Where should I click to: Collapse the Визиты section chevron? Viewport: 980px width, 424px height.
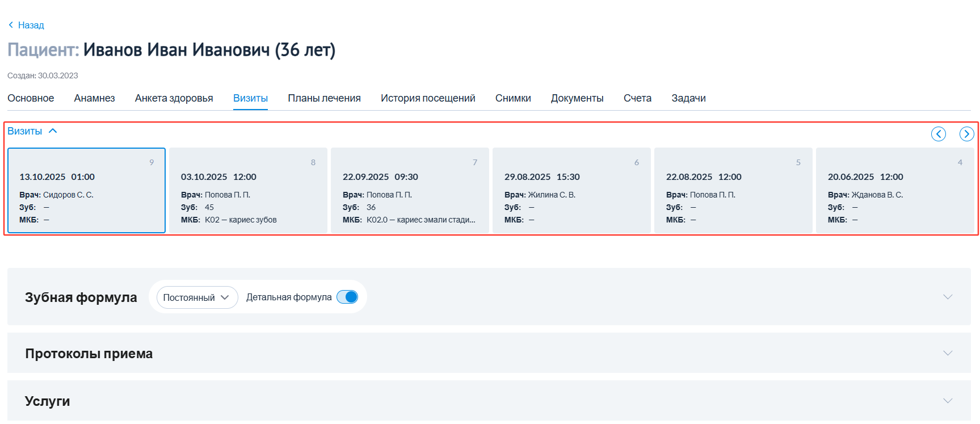click(53, 131)
